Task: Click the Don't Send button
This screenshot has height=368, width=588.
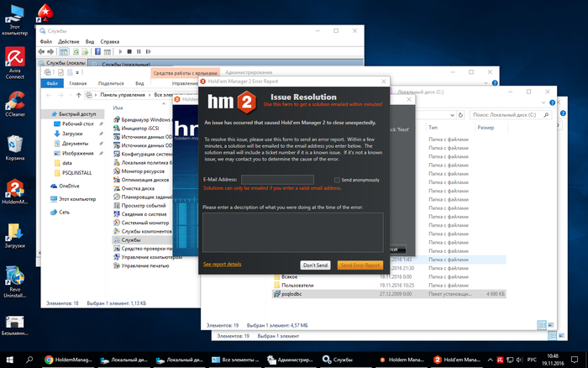Action: click(315, 265)
